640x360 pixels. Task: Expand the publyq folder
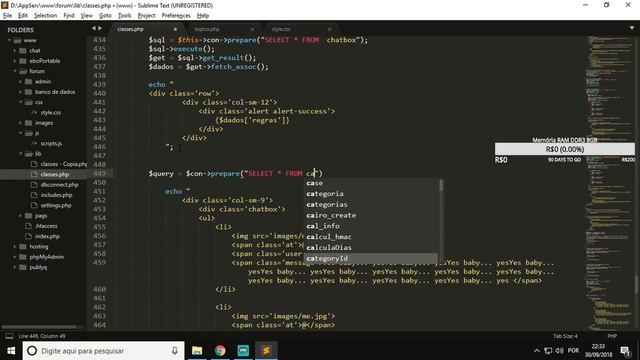[15, 267]
